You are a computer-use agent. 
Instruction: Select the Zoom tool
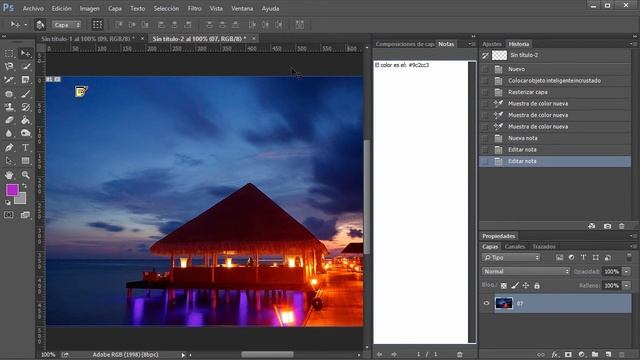pyautogui.click(x=25, y=175)
